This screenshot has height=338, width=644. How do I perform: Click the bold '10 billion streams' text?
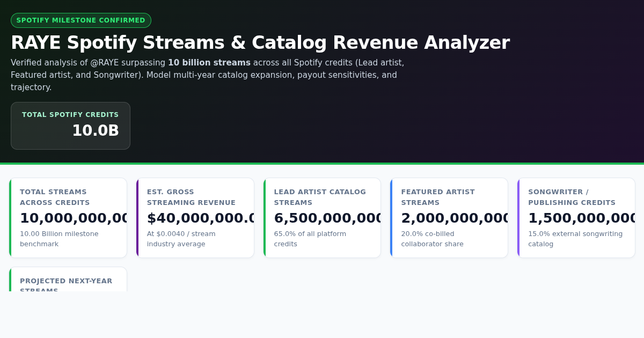(x=209, y=63)
